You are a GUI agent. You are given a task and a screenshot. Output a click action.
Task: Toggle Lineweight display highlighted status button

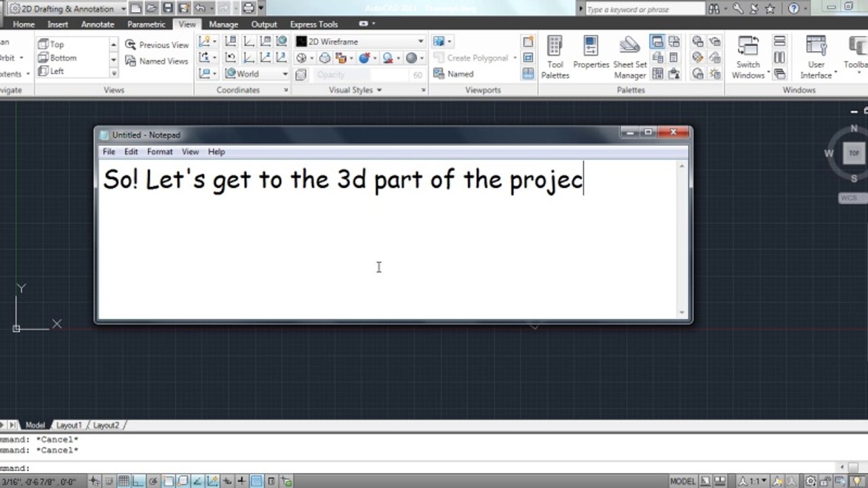[256, 482]
